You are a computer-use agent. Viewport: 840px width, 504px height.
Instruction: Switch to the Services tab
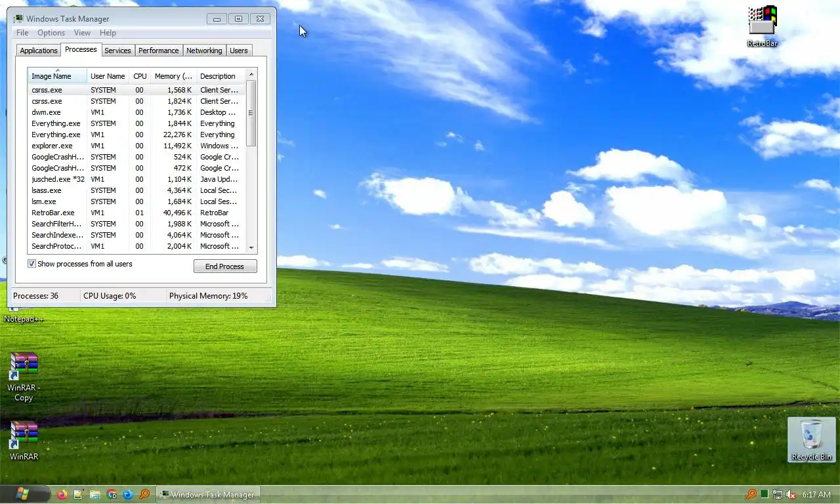(117, 51)
